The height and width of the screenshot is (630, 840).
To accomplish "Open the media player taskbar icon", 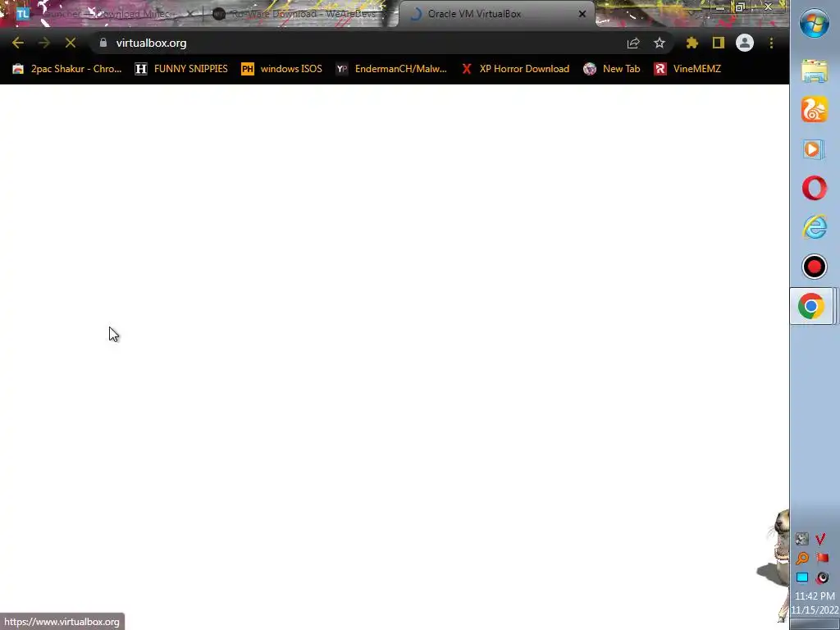I will pos(815,149).
